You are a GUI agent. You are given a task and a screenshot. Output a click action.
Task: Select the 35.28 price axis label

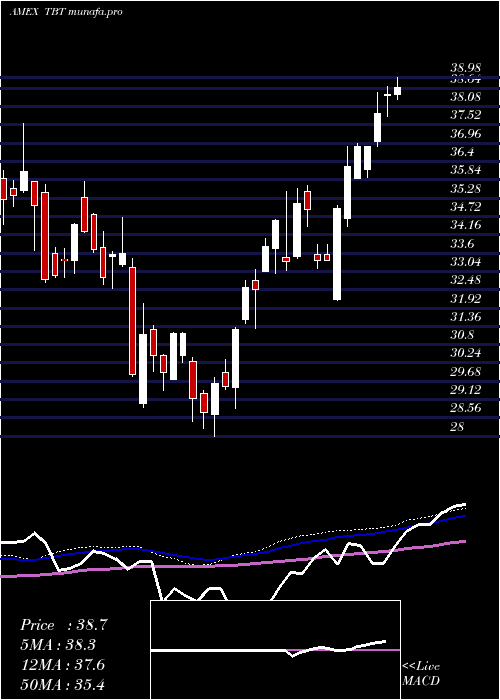tap(466, 189)
